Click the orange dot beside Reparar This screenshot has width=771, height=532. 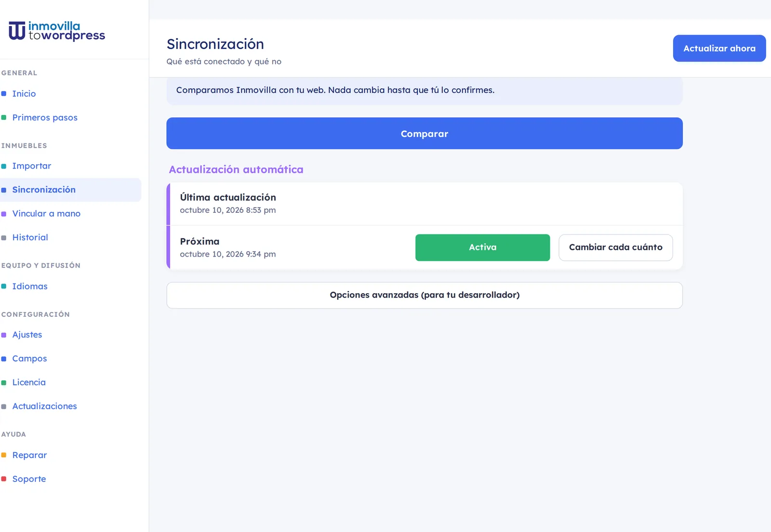[x=4, y=455]
